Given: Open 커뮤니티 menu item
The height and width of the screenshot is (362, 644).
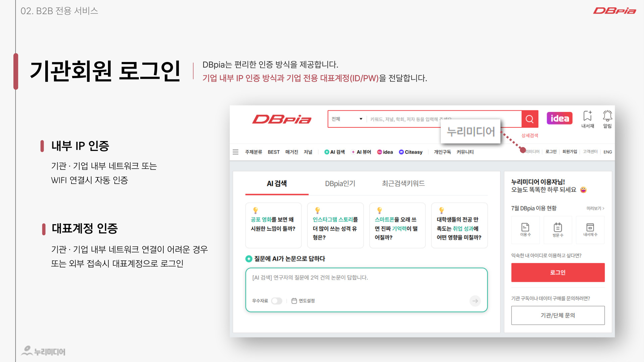Looking at the screenshot, I should (465, 152).
